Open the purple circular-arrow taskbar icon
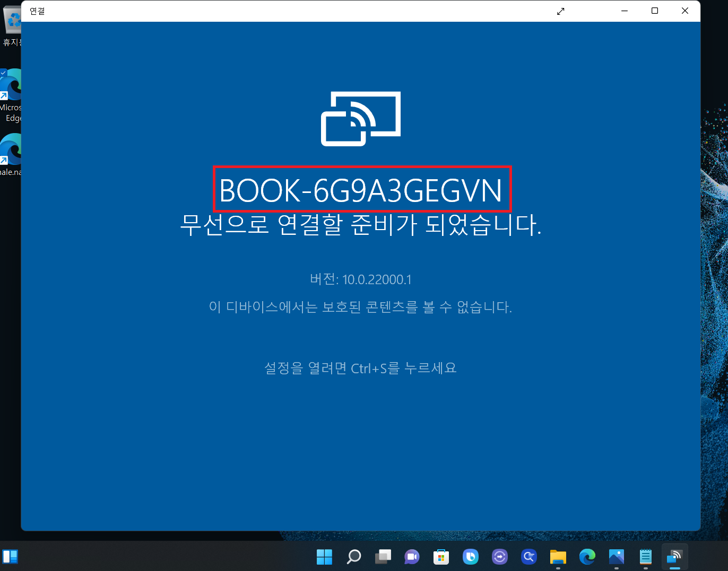This screenshot has width=728, height=571. (499, 557)
